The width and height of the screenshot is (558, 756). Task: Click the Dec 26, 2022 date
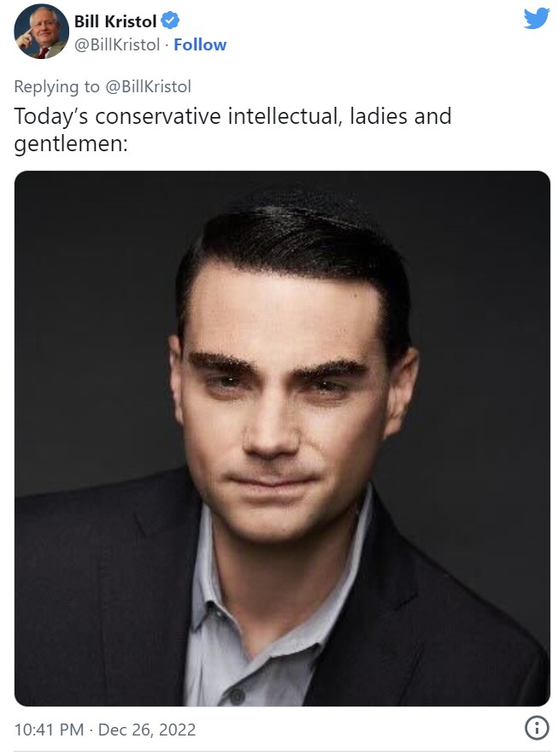[147, 730]
